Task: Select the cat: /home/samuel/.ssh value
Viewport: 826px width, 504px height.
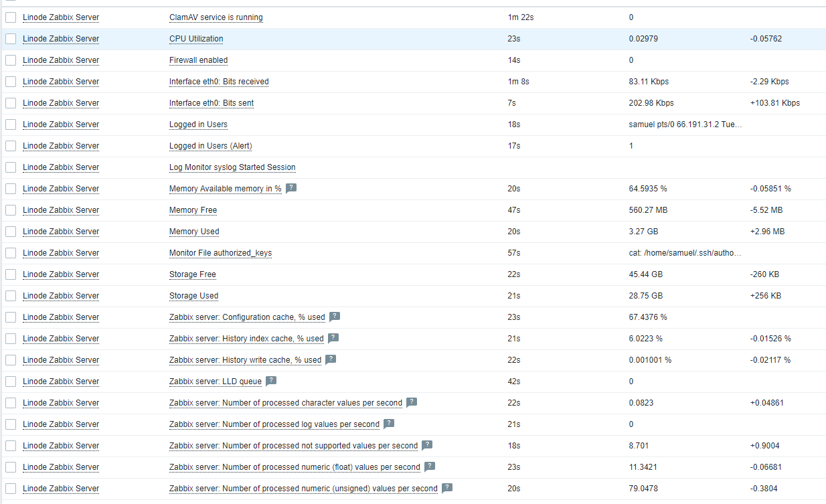Action: click(685, 253)
